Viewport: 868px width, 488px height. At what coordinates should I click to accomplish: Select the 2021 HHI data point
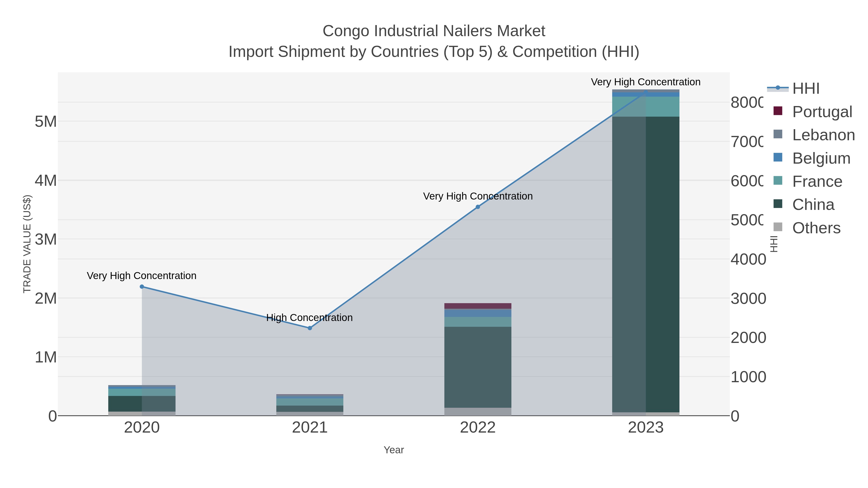click(x=310, y=328)
